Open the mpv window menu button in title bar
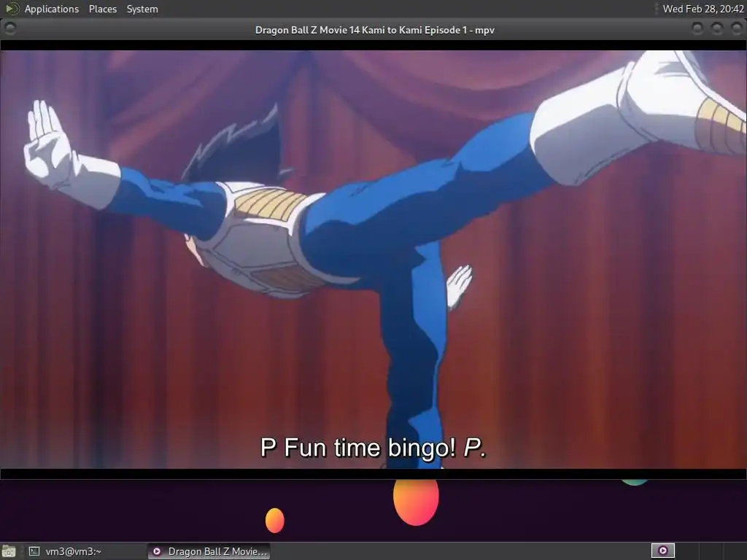Viewport: 747px width, 560px height. coord(9,29)
